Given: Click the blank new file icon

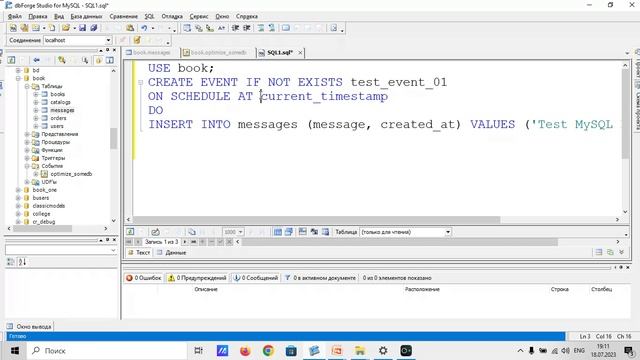Looking at the screenshot, I should [x=52, y=28].
